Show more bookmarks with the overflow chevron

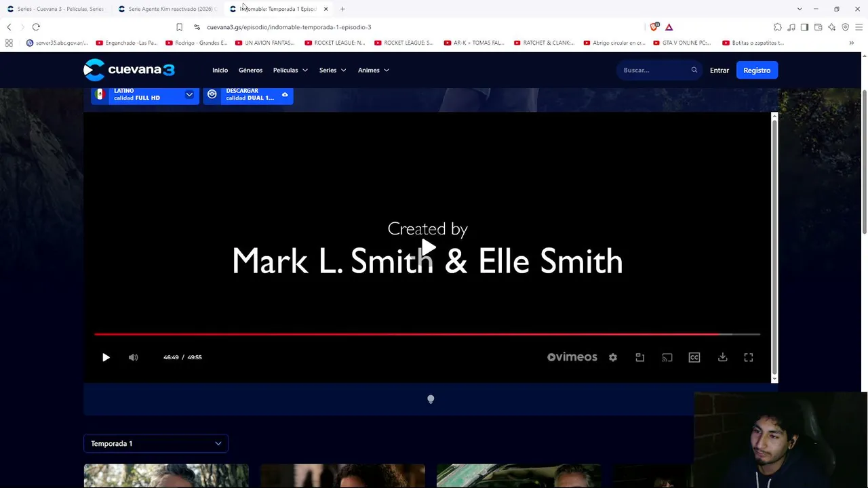coord(852,43)
